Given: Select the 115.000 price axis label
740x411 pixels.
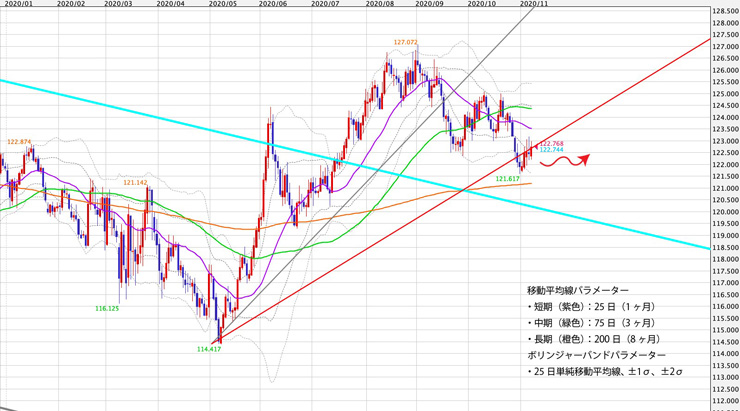Looking at the screenshot, I should click(x=726, y=330).
